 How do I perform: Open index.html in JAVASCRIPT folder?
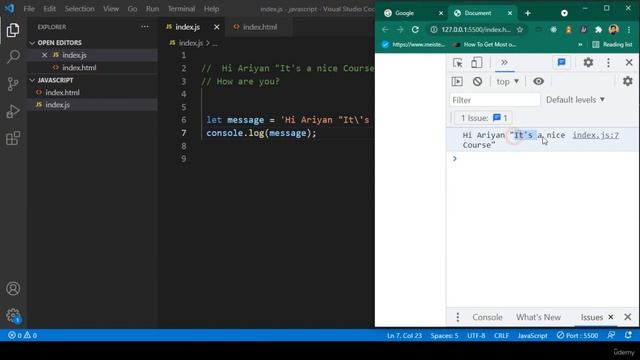click(62, 92)
